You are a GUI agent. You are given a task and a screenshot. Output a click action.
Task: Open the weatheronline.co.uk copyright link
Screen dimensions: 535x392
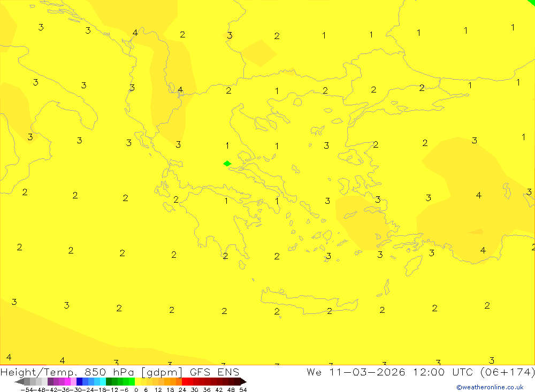pyautogui.click(x=490, y=387)
